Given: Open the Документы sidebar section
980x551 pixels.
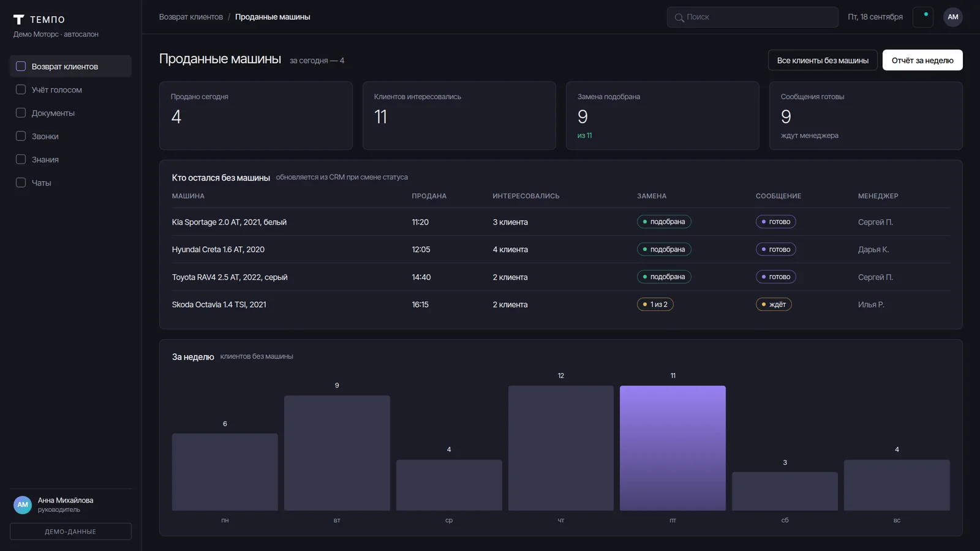Looking at the screenshot, I should (70, 113).
